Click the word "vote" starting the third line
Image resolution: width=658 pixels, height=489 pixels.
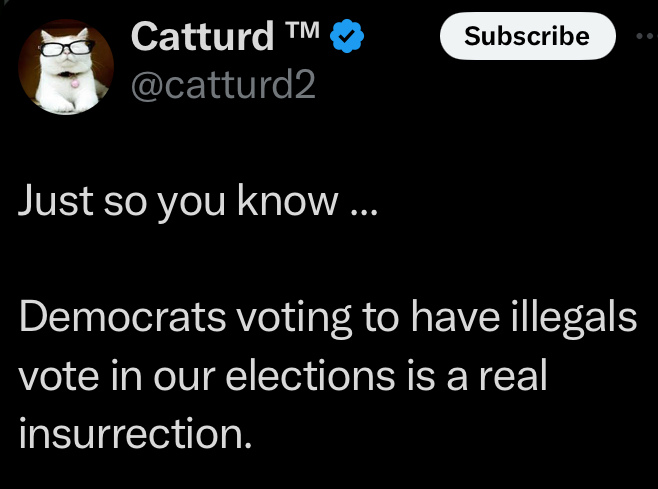57,376
